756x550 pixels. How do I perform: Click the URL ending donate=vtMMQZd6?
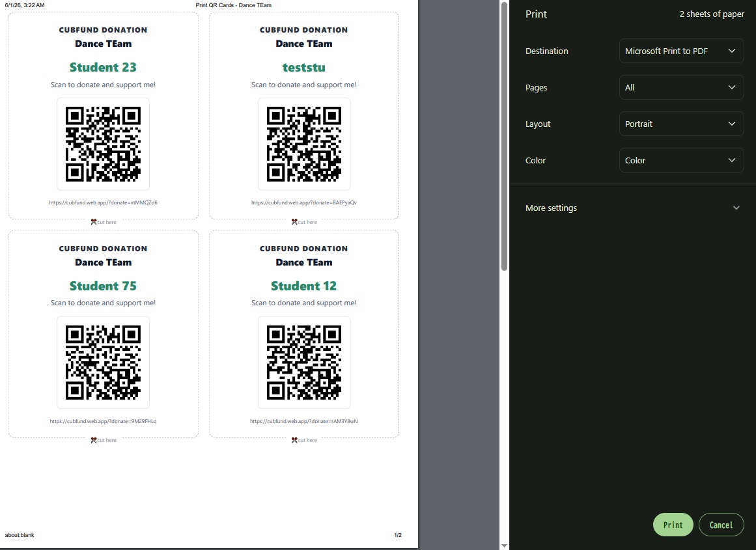point(103,202)
